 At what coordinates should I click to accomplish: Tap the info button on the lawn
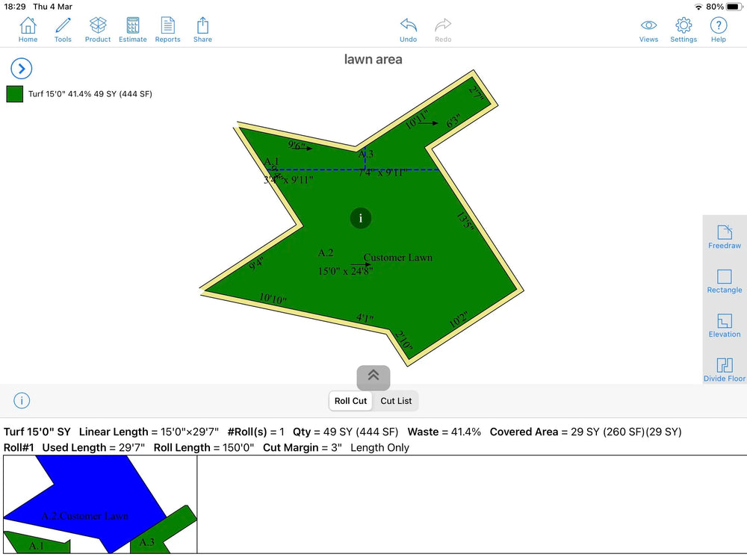[361, 219]
